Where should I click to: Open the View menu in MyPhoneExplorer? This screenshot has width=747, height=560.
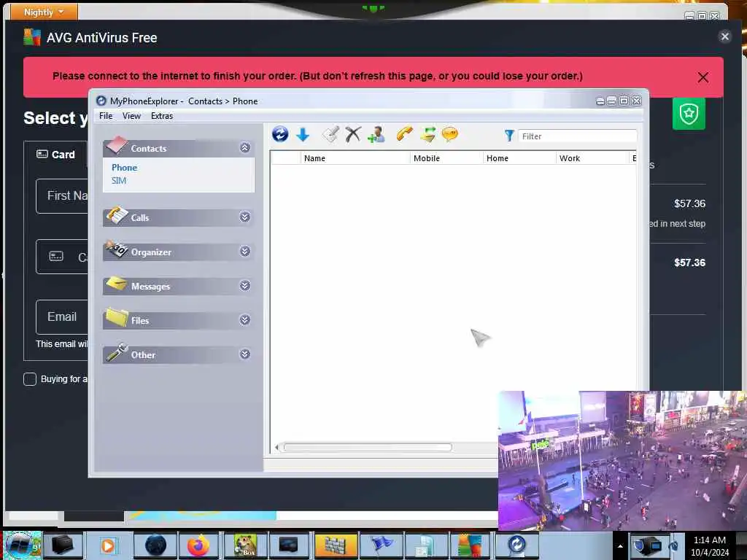click(x=131, y=116)
